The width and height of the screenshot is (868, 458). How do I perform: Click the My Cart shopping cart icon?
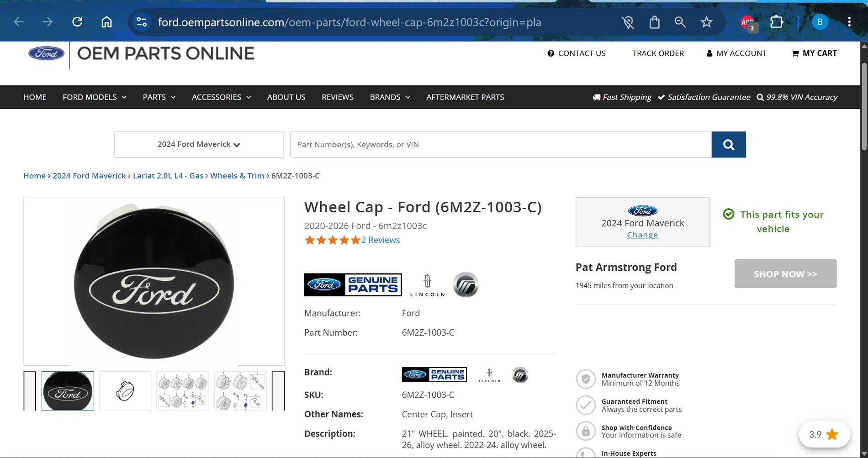[795, 53]
